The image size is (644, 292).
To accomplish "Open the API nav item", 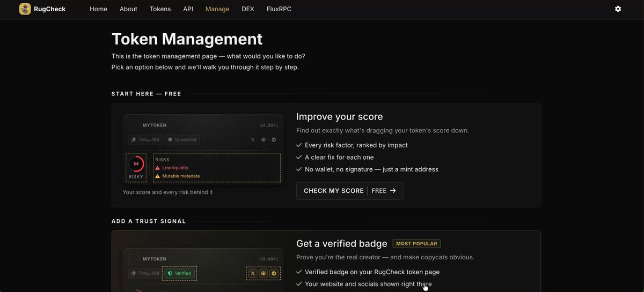I will point(188,9).
